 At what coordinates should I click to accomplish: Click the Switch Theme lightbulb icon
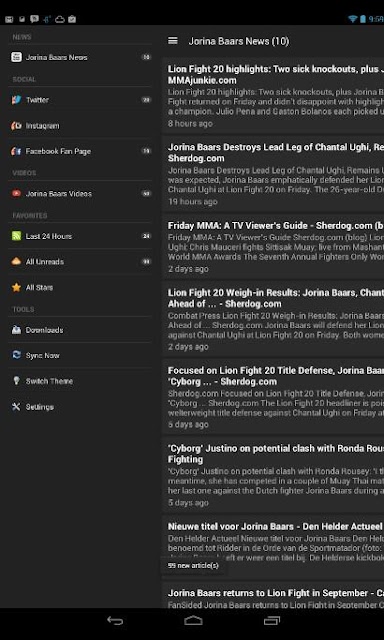click(x=16, y=381)
